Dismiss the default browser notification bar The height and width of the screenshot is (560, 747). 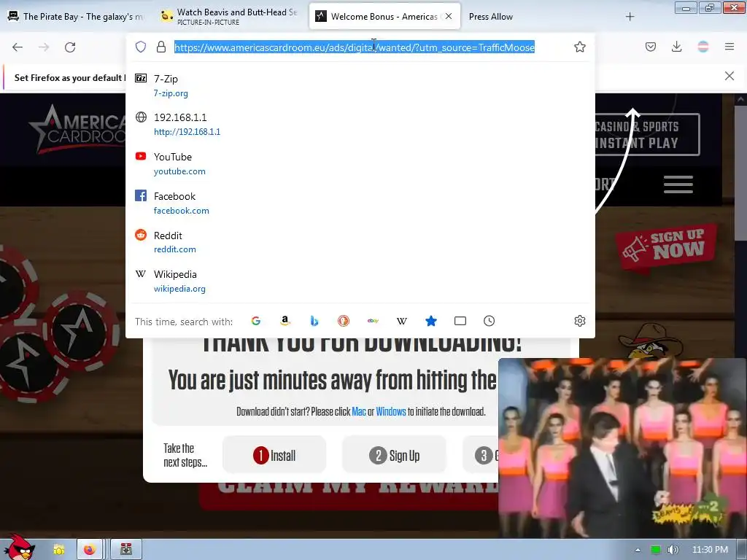point(729,76)
